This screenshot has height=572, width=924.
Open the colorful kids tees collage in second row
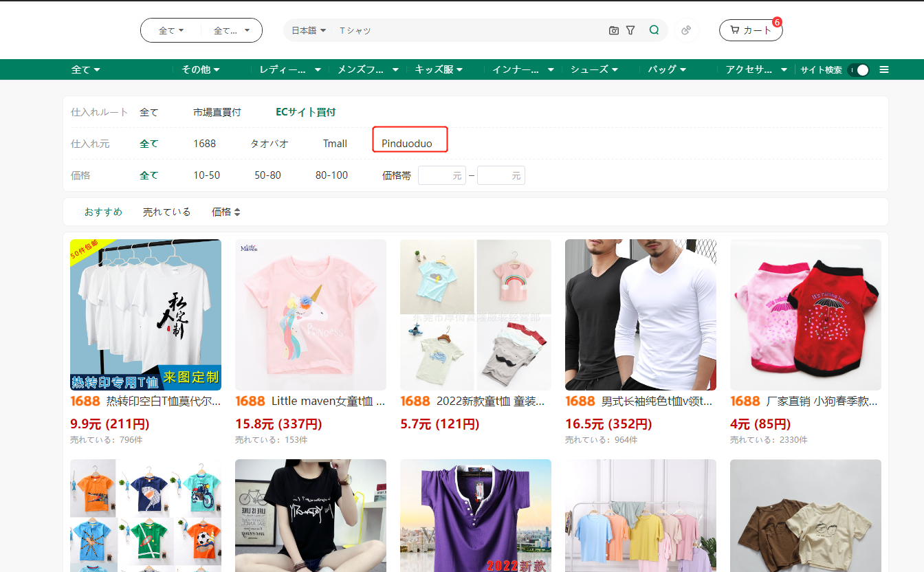coord(146,516)
